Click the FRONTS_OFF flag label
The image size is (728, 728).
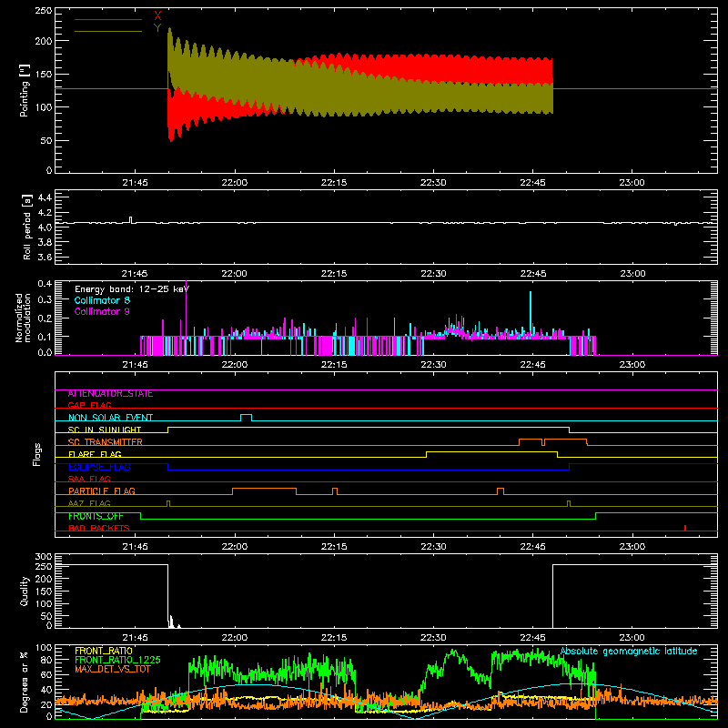96,516
